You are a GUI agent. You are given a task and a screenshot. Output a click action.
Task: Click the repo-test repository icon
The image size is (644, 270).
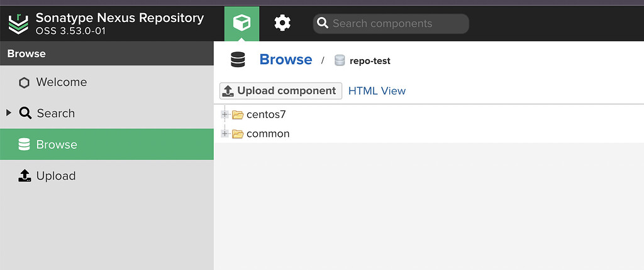[x=340, y=61]
